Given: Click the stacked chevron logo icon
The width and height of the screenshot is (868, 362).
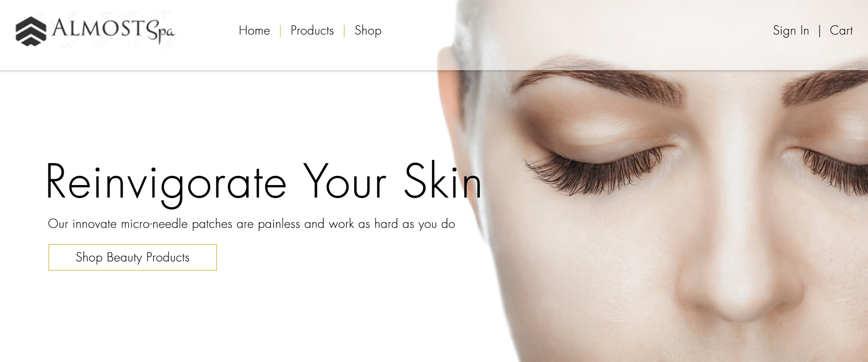Looking at the screenshot, I should [31, 31].
